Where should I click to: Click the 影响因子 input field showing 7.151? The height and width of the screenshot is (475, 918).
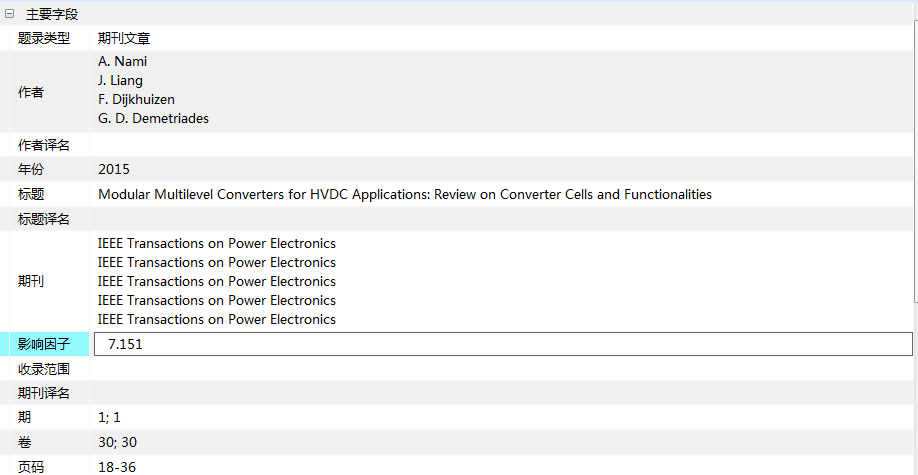503,344
